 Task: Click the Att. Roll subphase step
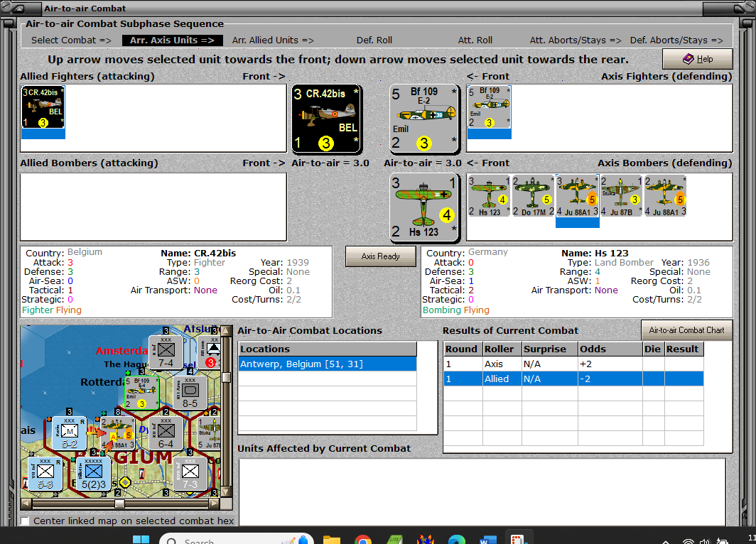point(475,40)
